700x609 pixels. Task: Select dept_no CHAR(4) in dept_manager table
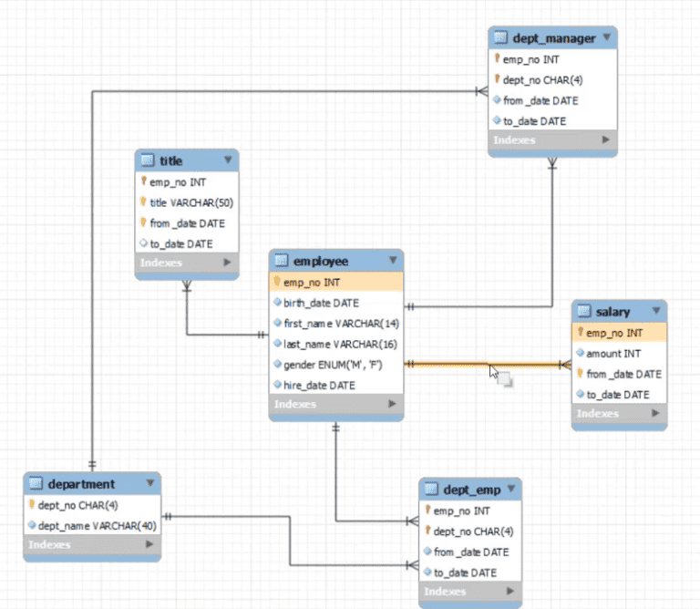pyautogui.click(x=552, y=80)
